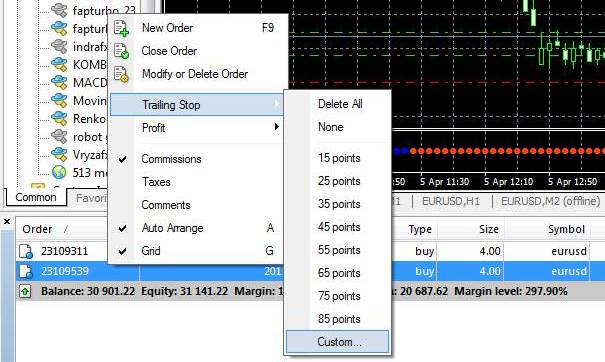The image size is (605, 362).
Task: Click the New Order icon with the green plus
Action: coord(122,29)
